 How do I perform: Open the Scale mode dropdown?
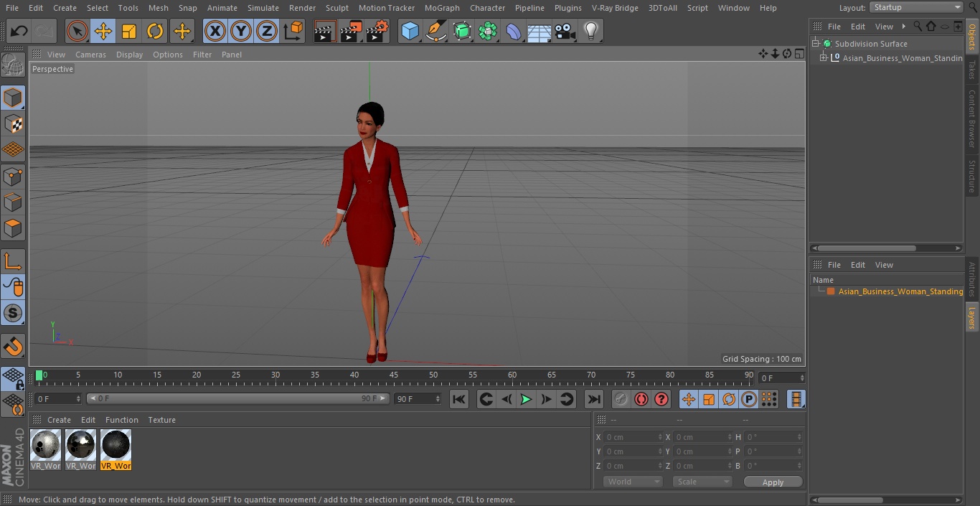702,482
